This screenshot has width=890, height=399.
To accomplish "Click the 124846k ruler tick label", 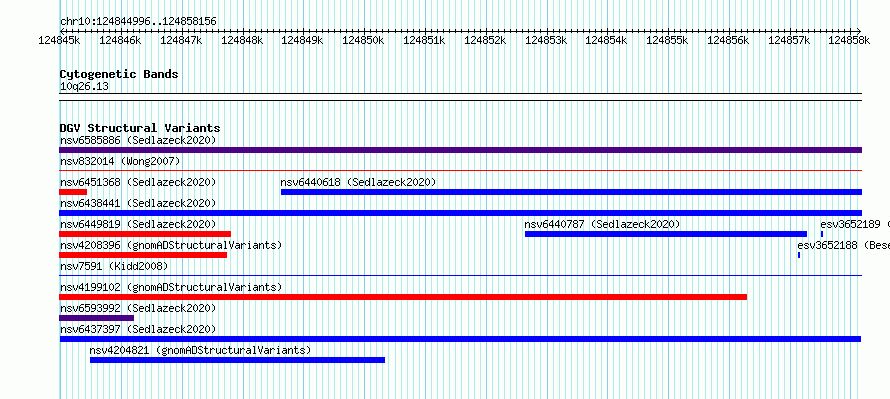I will coord(120,40).
